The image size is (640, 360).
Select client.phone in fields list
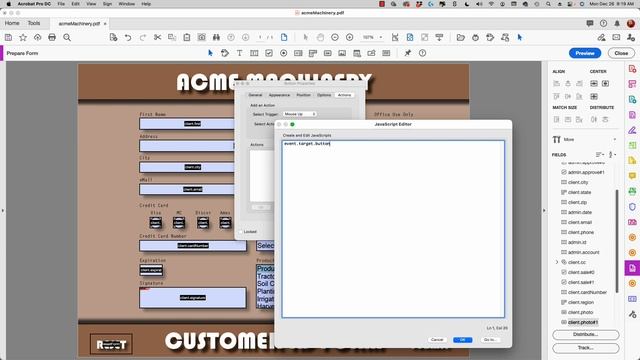click(x=581, y=232)
